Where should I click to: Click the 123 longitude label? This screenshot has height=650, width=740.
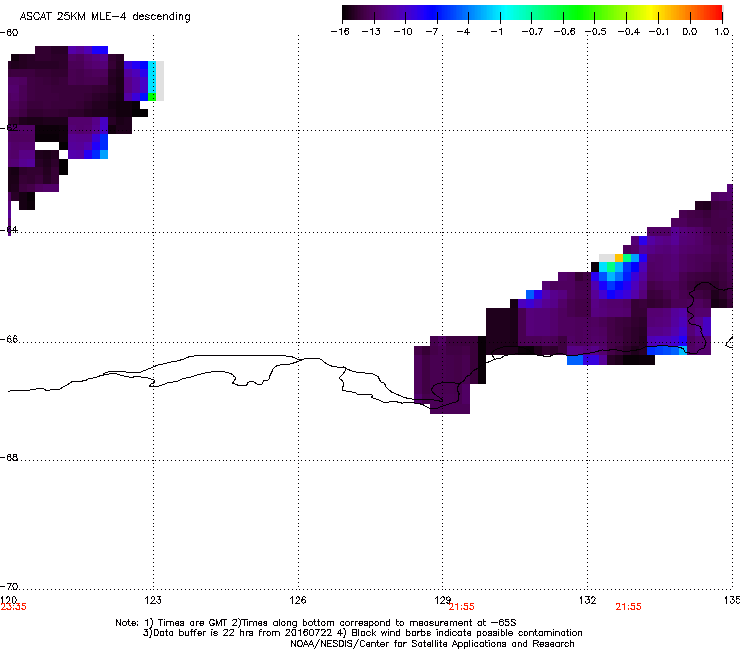point(153,600)
